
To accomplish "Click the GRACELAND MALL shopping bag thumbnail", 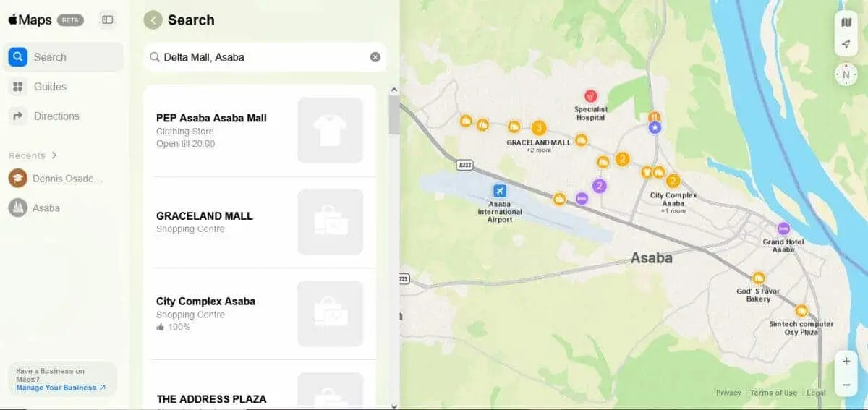I will coord(330,222).
